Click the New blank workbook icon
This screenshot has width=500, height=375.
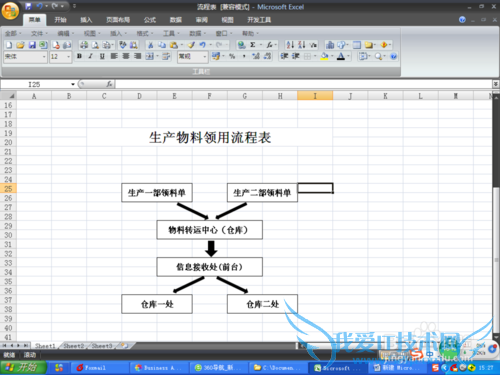pos(9,45)
